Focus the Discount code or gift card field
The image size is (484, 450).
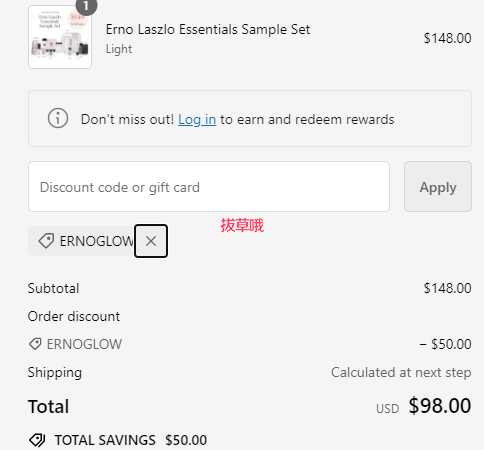point(209,187)
